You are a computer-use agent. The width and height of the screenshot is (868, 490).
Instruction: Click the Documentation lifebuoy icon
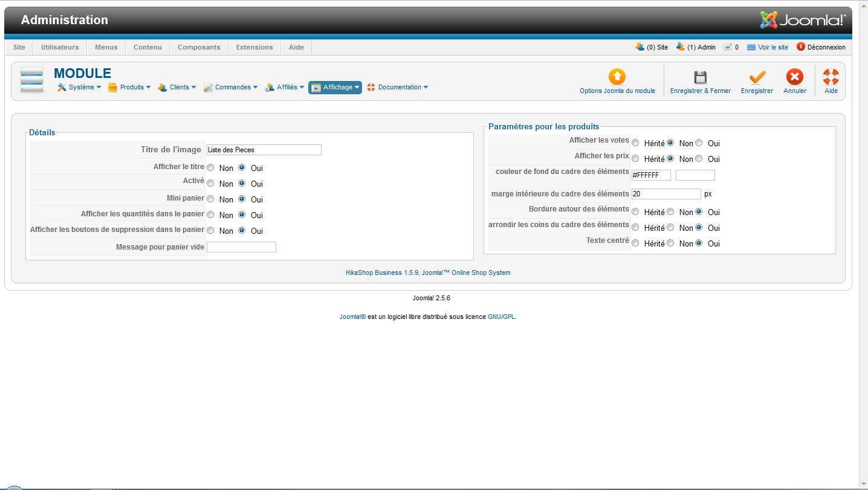coord(371,88)
